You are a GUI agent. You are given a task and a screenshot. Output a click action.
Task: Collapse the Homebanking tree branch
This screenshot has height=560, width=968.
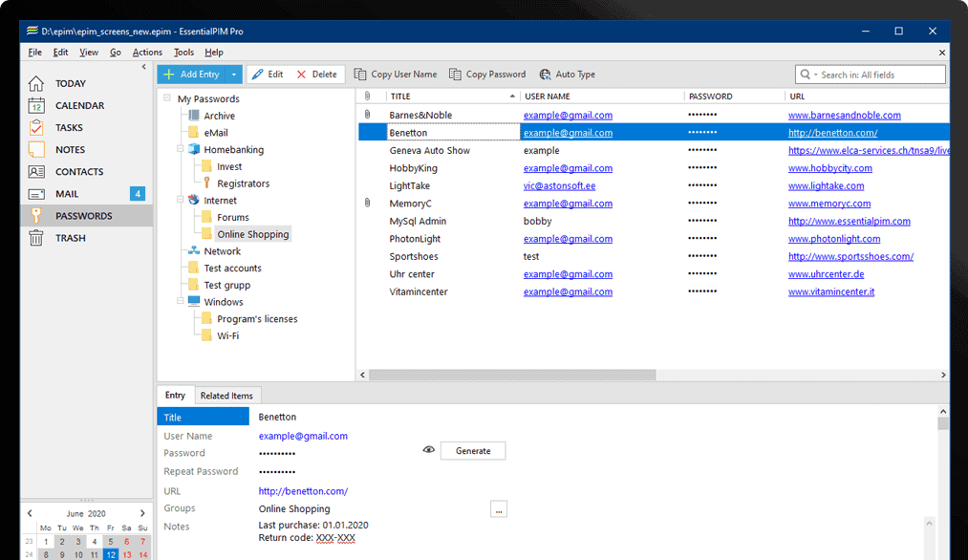pyautogui.click(x=181, y=149)
